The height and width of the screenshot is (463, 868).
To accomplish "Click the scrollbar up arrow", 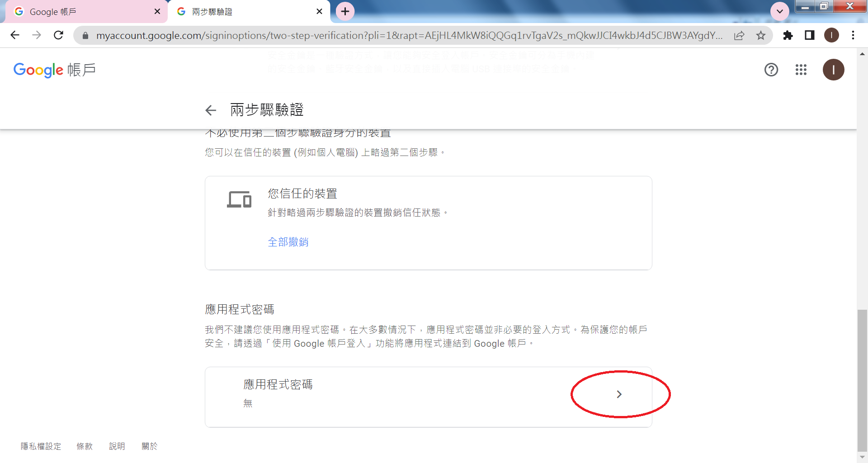I will [862, 53].
